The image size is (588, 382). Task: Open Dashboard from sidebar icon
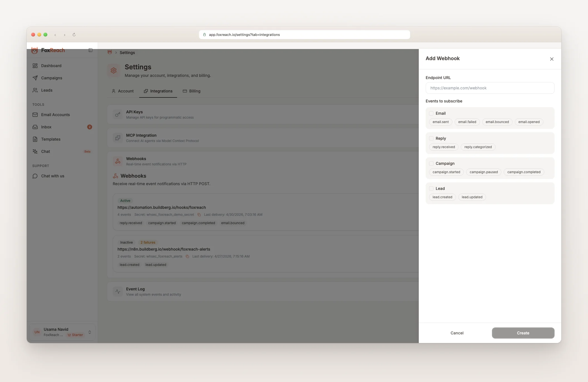pos(35,66)
